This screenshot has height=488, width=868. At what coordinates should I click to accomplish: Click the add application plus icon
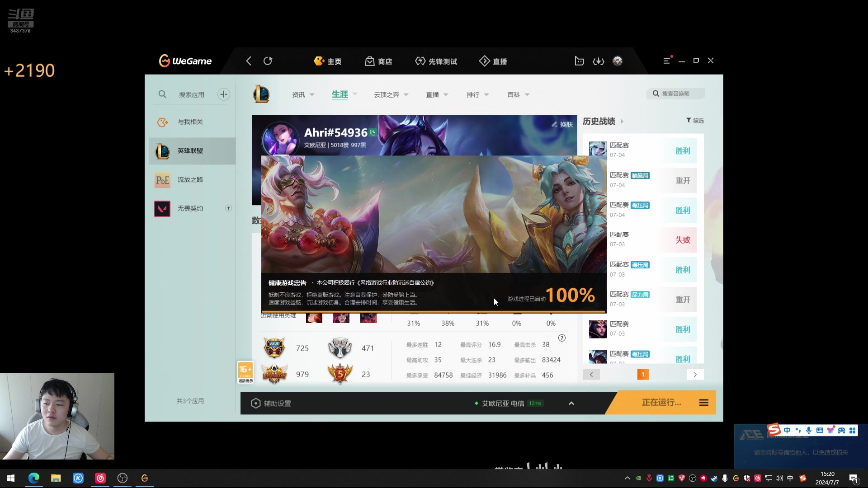(x=223, y=94)
